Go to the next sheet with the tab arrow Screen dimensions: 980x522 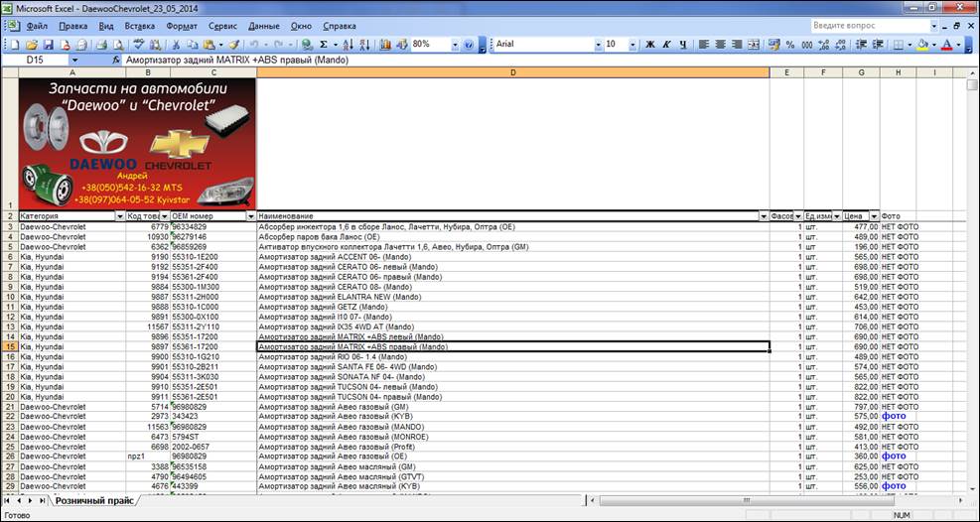click(x=32, y=501)
